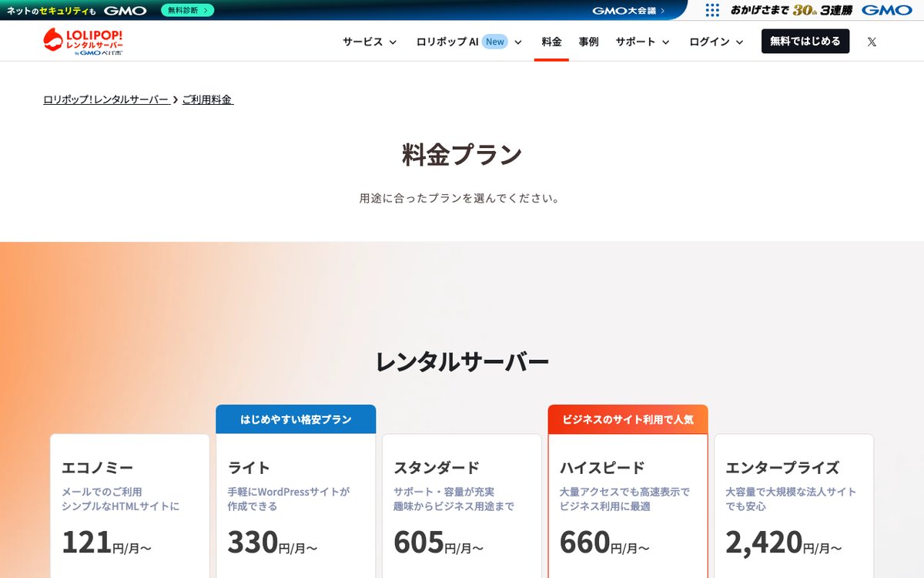Select the 事例 menu item
Image resolution: width=924 pixels, height=578 pixels.
[588, 42]
